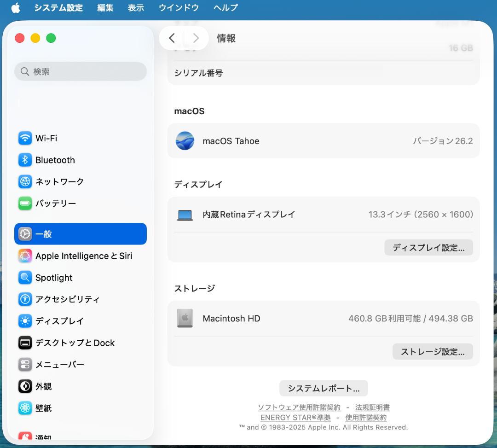Viewport: 497px width, 448px height.
Task: Select the Bluetooth sidebar icon
Action: click(25, 160)
